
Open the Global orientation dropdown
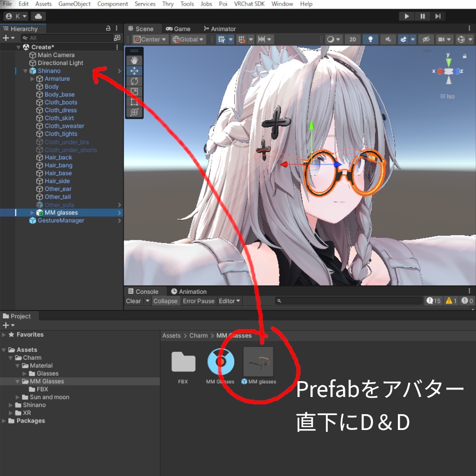pos(188,39)
